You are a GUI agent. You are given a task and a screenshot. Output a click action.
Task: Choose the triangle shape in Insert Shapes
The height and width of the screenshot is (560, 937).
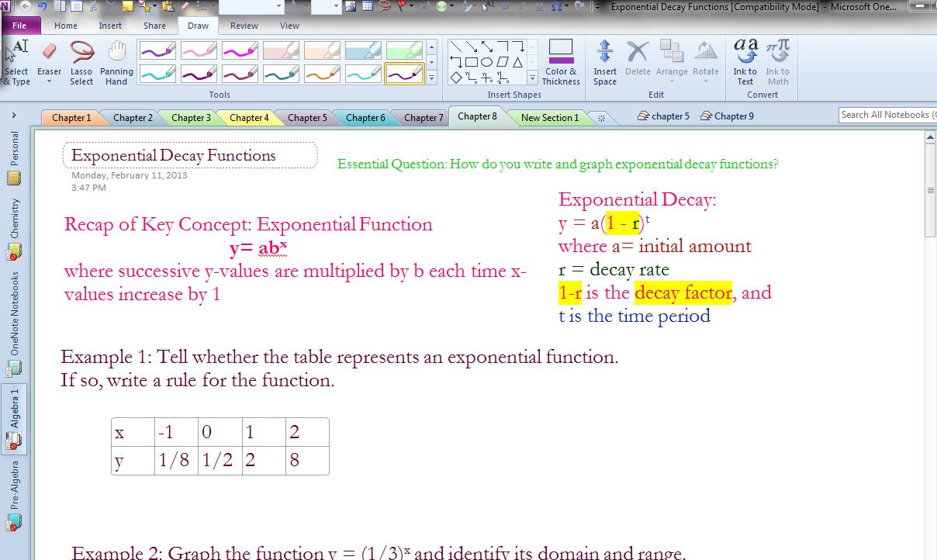pyautogui.click(x=518, y=62)
